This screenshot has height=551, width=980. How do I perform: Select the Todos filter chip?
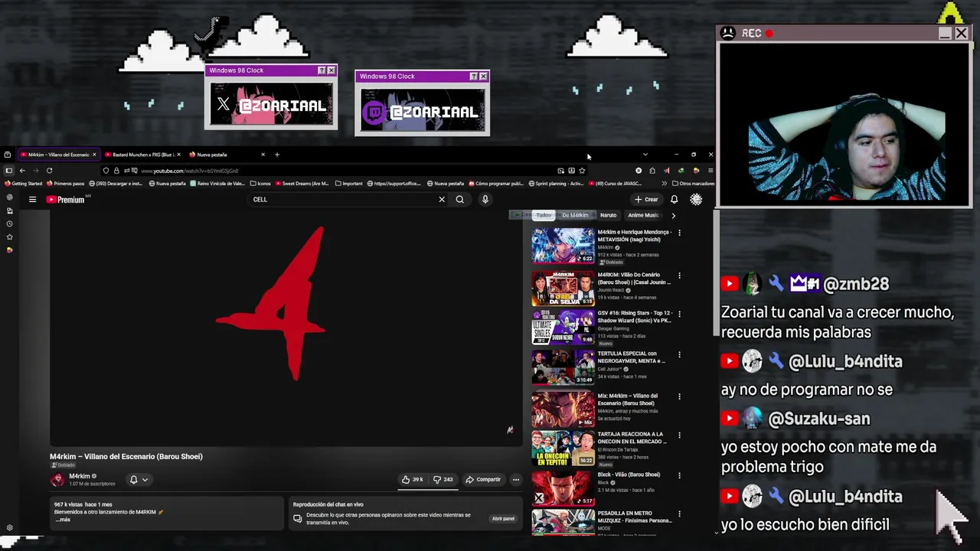544,215
